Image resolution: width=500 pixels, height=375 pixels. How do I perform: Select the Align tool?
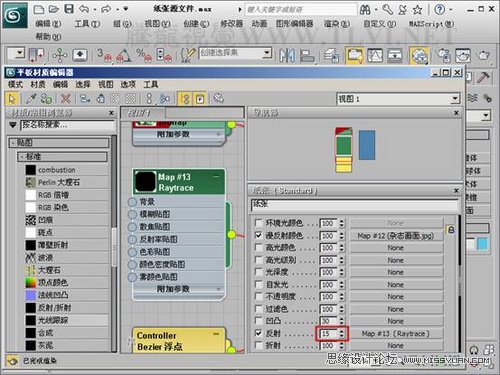tap(307, 55)
